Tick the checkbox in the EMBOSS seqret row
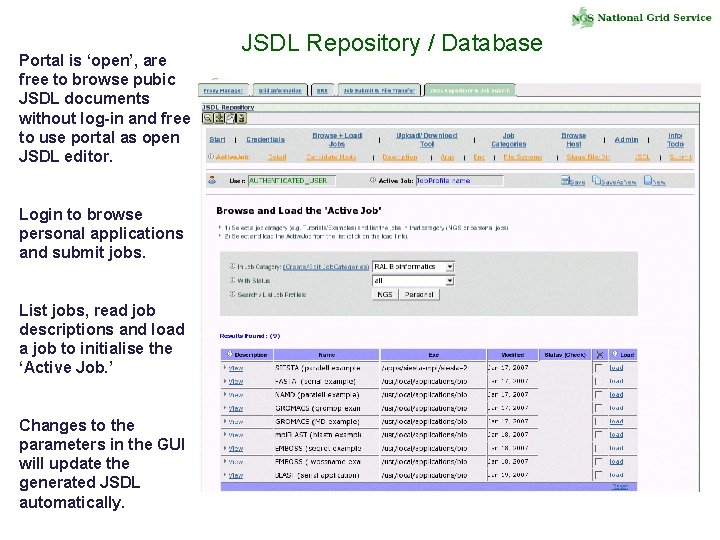Viewport: 720px width, 540px height. [598, 448]
